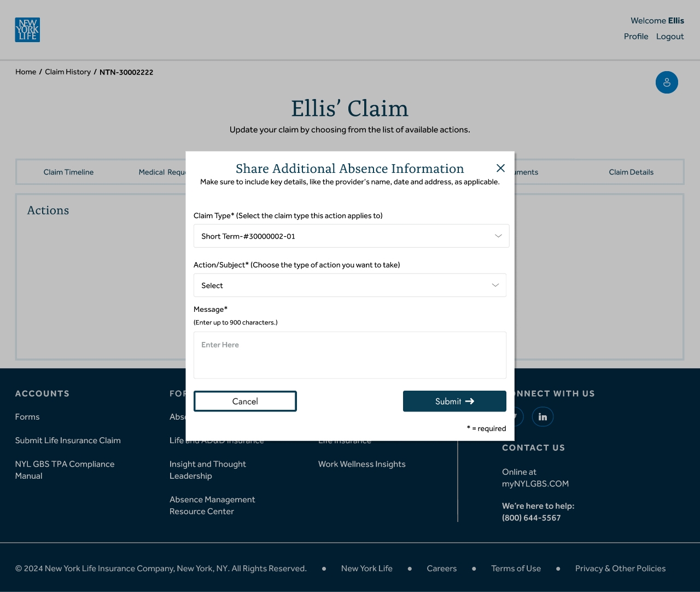The image size is (700, 592).
Task: Click the chevron on Short Term-#30000002-01
Action: [498, 236]
